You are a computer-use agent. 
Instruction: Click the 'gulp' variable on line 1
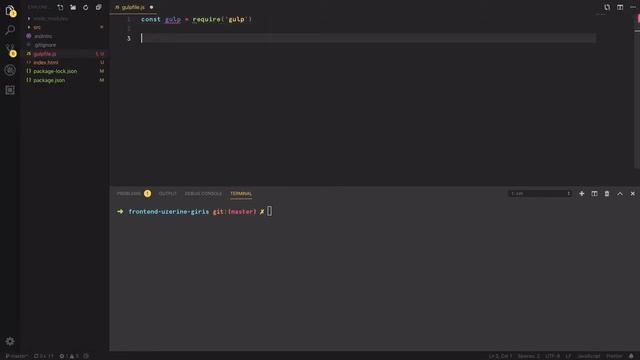click(173, 19)
